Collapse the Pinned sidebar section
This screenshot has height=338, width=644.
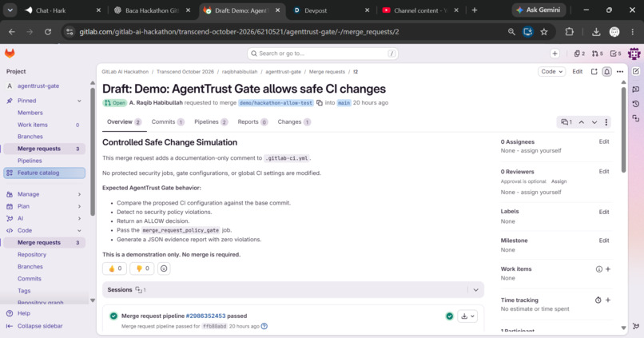point(79,101)
